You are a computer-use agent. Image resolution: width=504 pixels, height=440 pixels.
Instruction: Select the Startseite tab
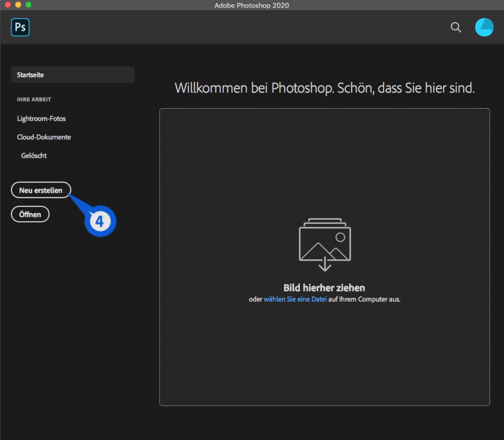tap(73, 75)
